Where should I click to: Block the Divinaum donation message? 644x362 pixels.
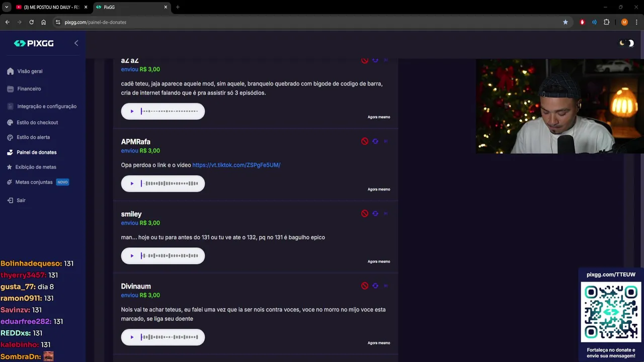click(365, 286)
